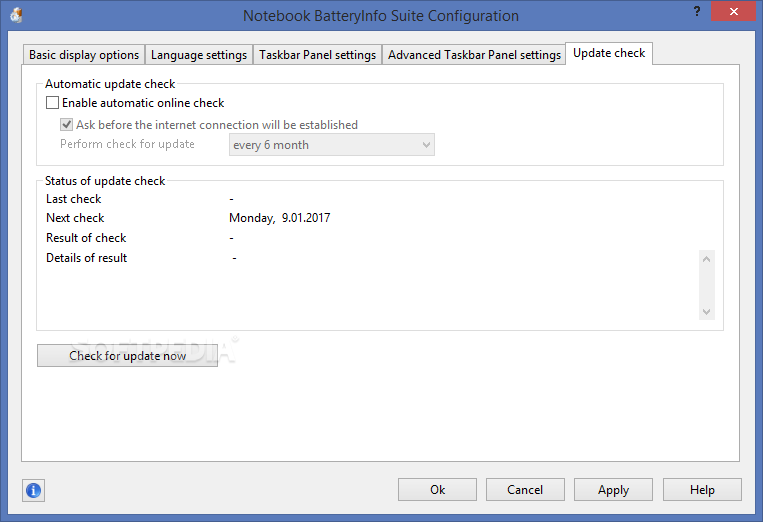
Task: Select the Update check tab
Action: (x=609, y=53)
